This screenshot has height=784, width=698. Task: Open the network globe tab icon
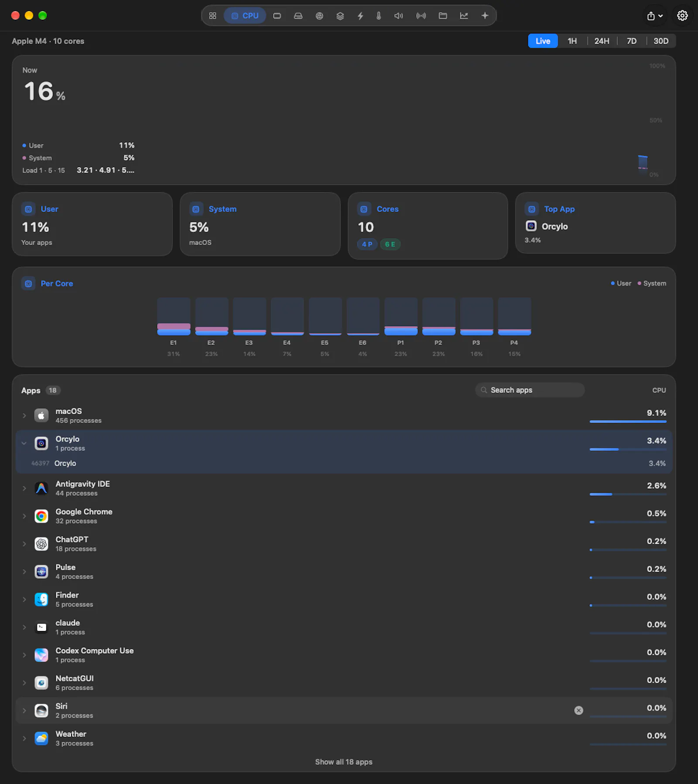(x=319, y=16)
